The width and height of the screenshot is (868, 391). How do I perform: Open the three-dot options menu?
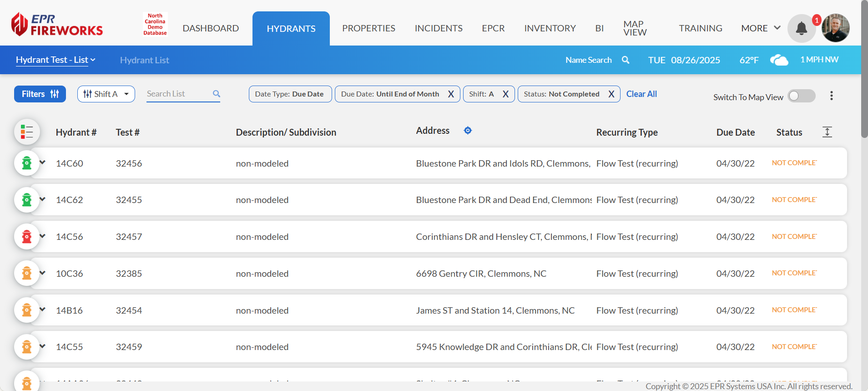(831, 96)
